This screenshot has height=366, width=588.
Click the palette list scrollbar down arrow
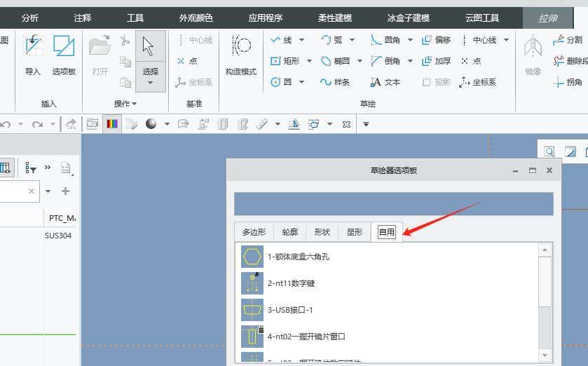[545, 355]
